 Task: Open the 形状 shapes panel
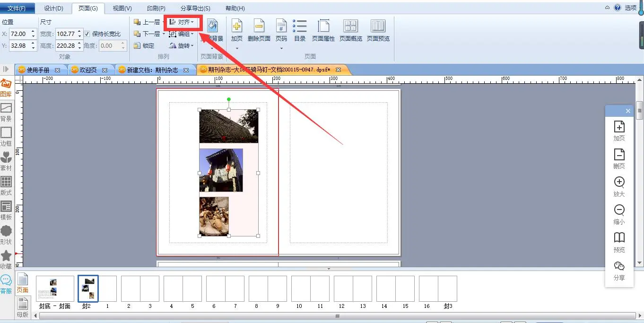pyautogui.click(x=6, y=236)
